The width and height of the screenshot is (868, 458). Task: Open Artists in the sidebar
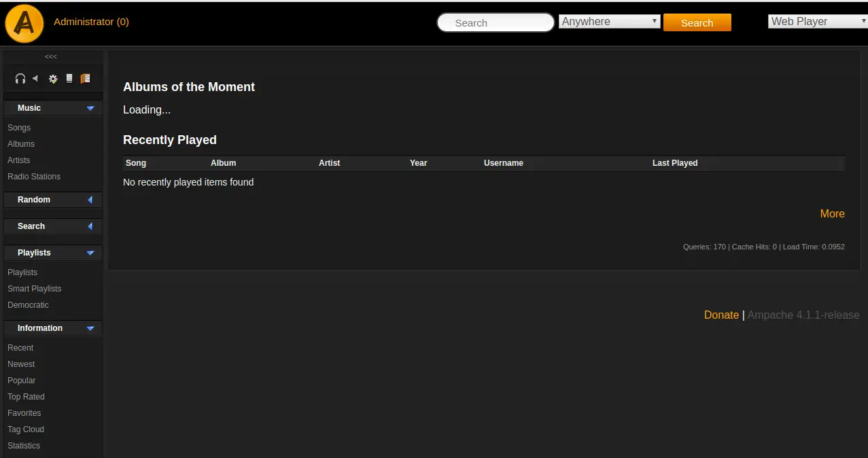coord(19,160)
